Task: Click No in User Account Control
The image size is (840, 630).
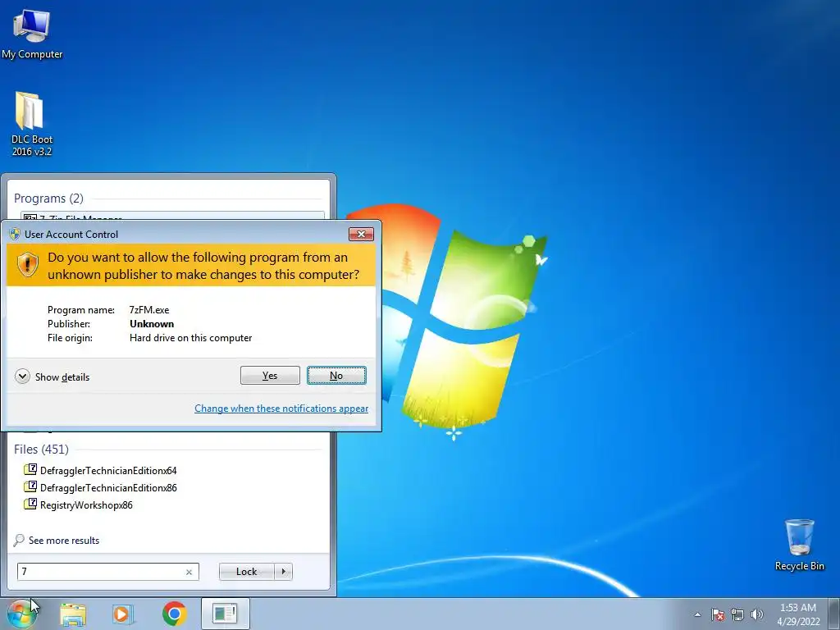Action: (336, 376)
